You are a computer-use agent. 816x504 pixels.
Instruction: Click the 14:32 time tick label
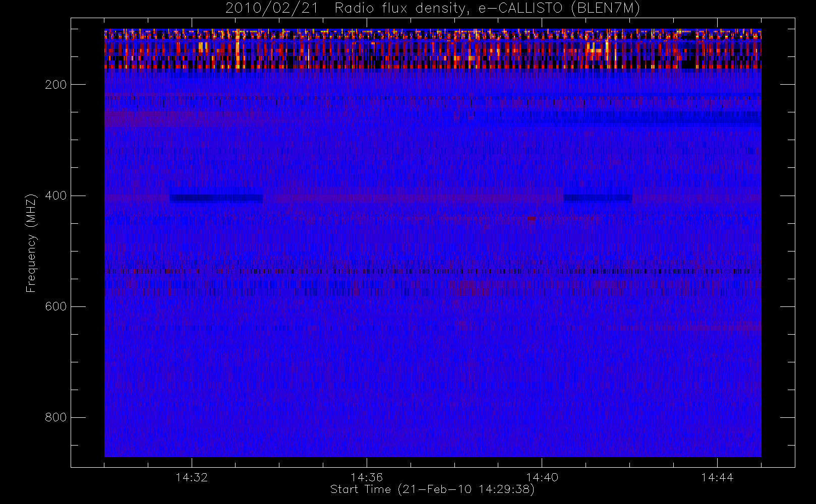coord(192,477)
